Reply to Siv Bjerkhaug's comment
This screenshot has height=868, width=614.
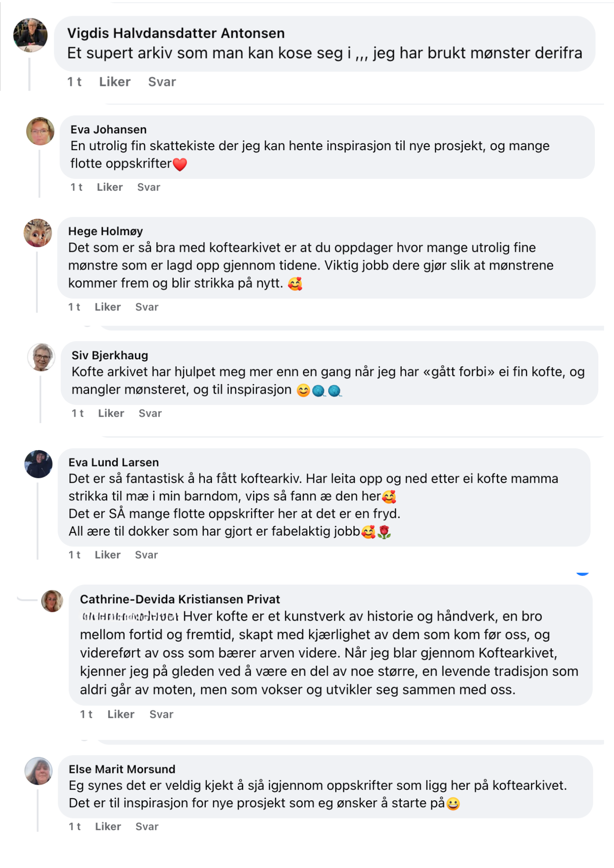150,413
